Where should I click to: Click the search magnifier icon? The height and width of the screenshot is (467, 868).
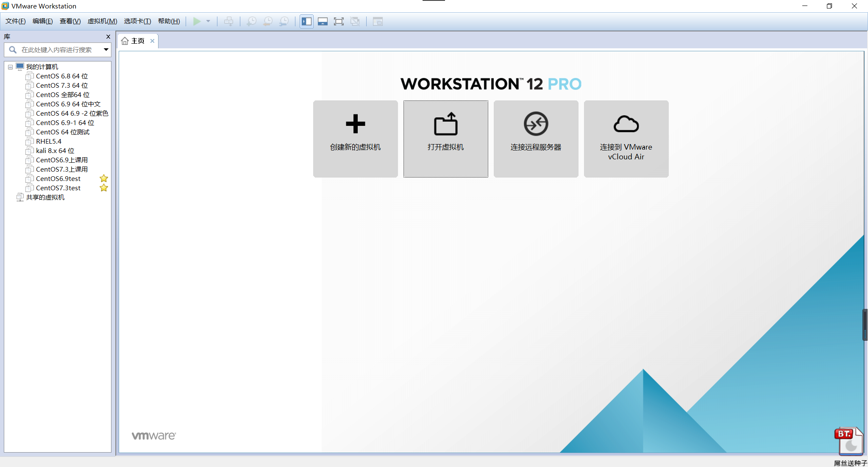click(x=13, y=50)
